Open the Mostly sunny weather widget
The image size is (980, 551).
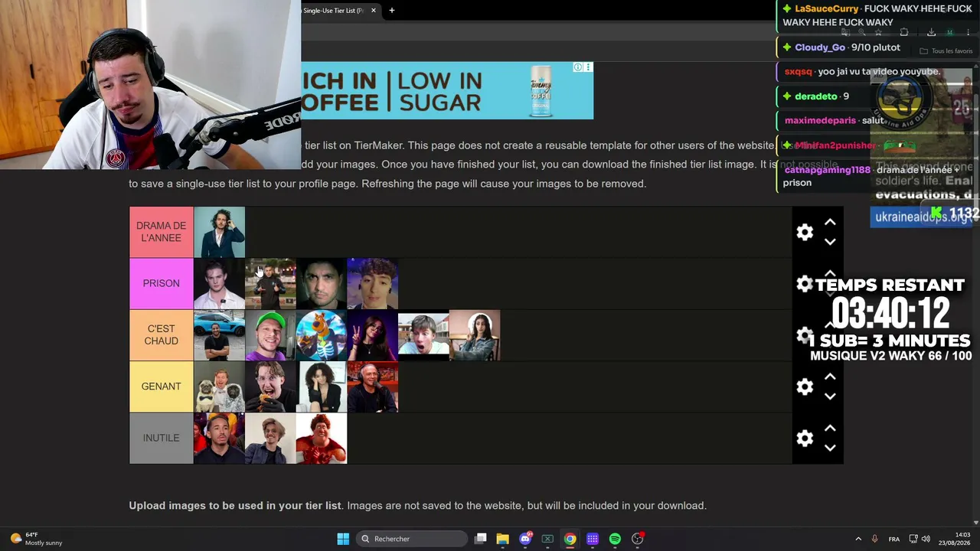tap(36, 539)
